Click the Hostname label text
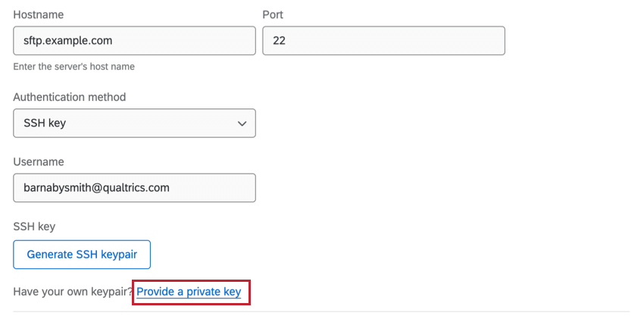 pyautogui.click(x=39, y=14)
